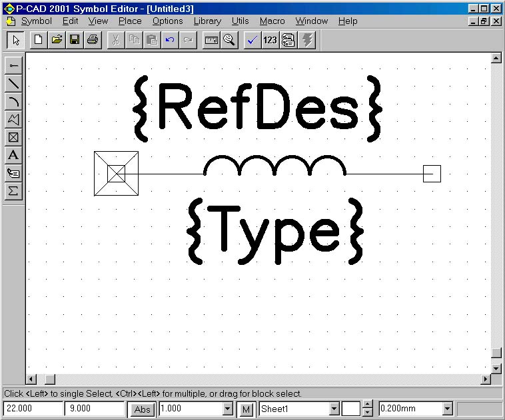Click the Zoom magnifier toolbar icon
Screen dimensions: 505x420
point(229,40)
